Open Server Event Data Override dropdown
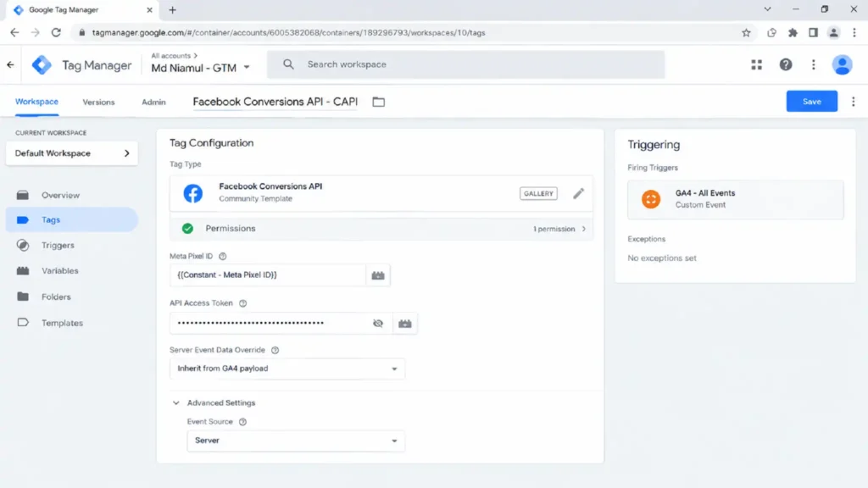This screenshot has height=488, width=868. point(287,369)
